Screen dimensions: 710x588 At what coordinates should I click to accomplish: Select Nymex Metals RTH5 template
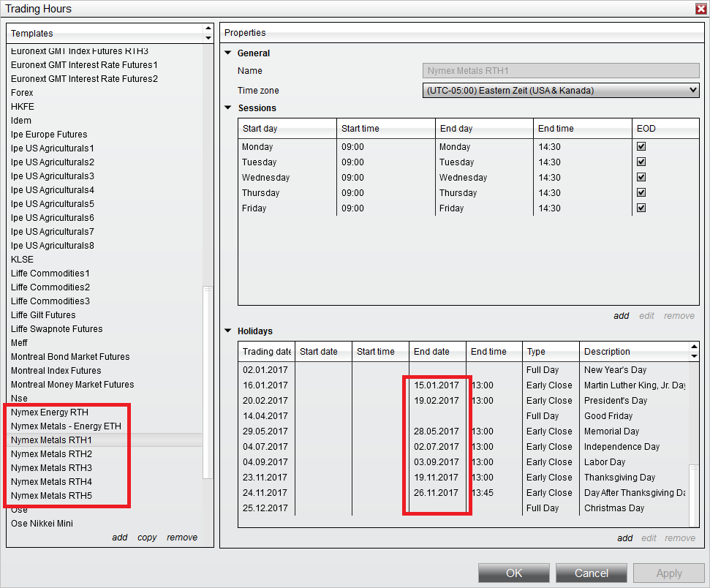tap(52, 496)
